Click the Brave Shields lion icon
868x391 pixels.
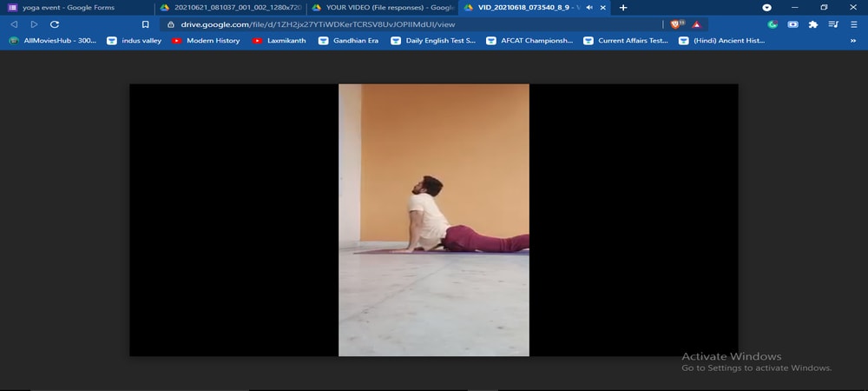(676, 24)
